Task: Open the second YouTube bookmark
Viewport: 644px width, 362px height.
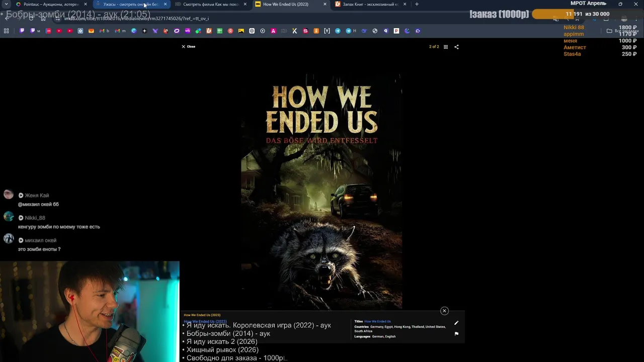Action: click(x=69, y=31)
